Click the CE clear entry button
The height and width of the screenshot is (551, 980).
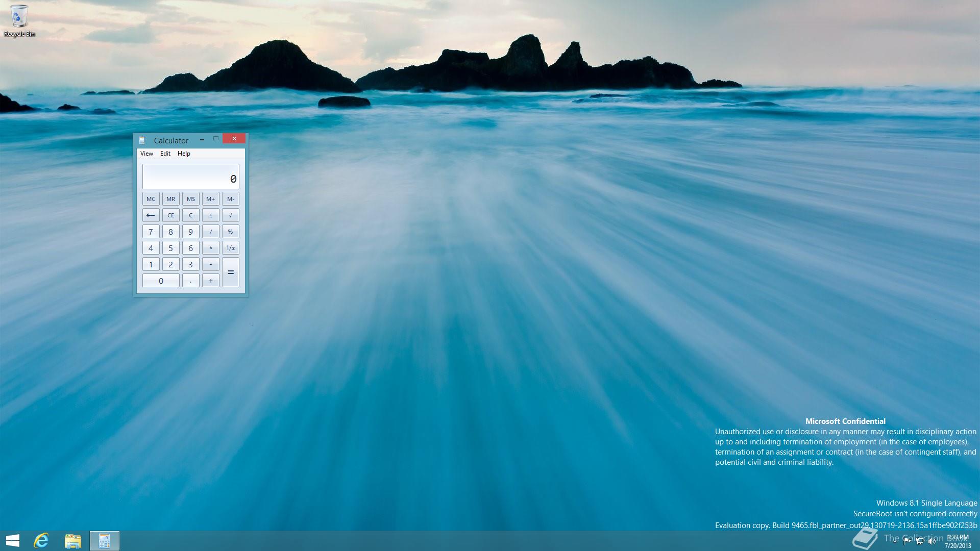tap(170, 215)
